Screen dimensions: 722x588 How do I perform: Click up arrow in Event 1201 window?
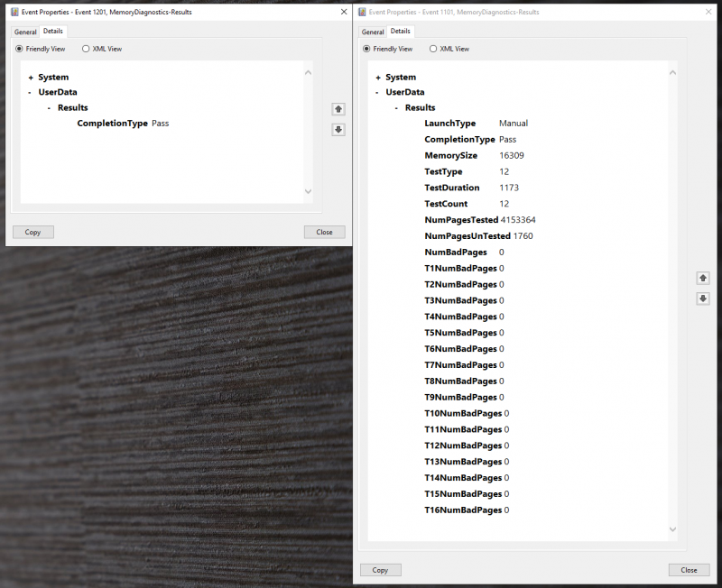338,109
